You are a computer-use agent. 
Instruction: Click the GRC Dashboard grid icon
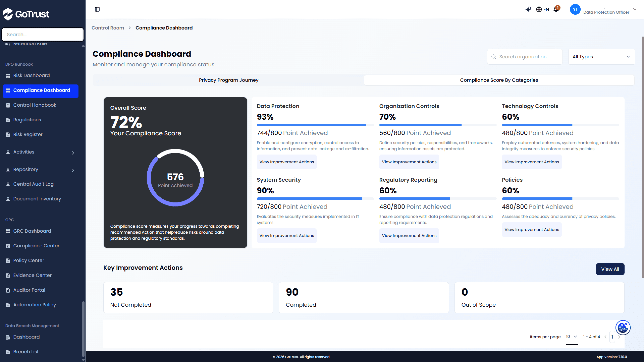pos(8,231)
